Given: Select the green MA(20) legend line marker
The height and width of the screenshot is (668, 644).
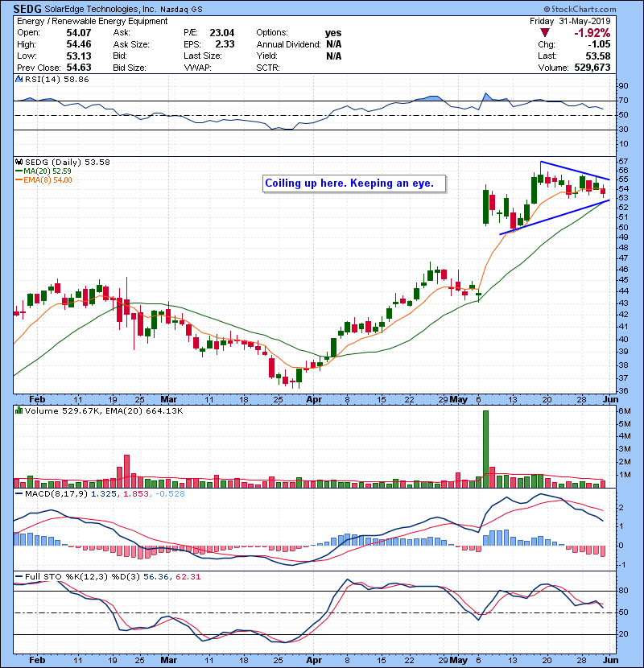Looking at the screenshot, I should pos(19,171).
